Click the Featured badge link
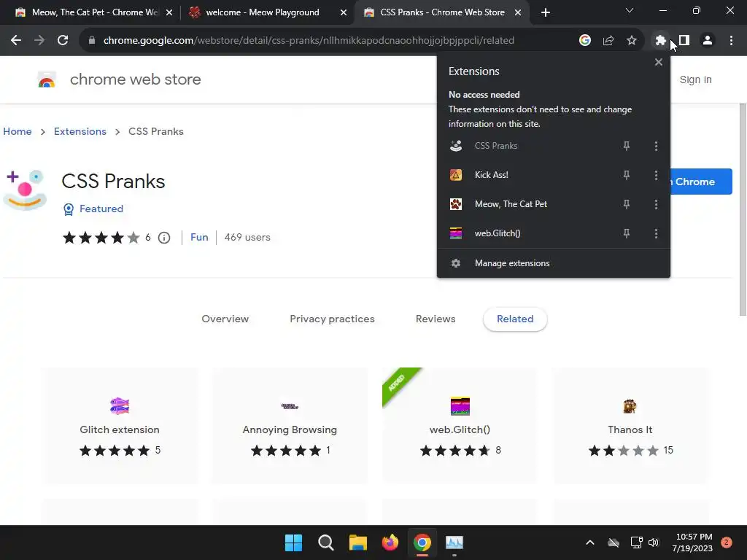This screenshot has height=560, width=747. pos(93,209)
